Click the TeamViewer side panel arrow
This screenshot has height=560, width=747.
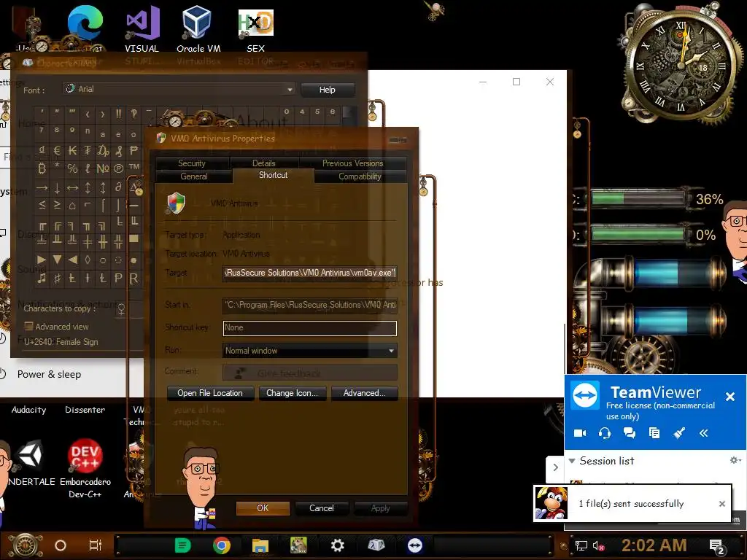555,467
